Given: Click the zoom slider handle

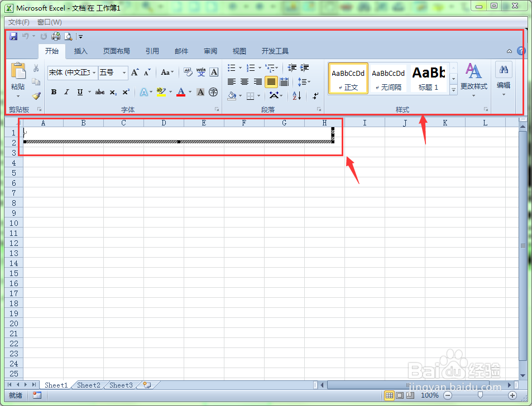Looking at the screenshot, I should tap(480, 395).
